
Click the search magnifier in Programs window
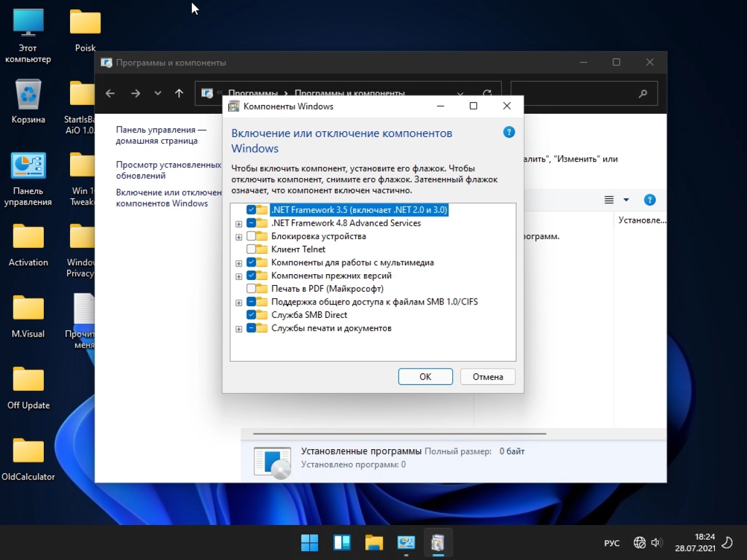pyautogui.click(x=643, y=93)
